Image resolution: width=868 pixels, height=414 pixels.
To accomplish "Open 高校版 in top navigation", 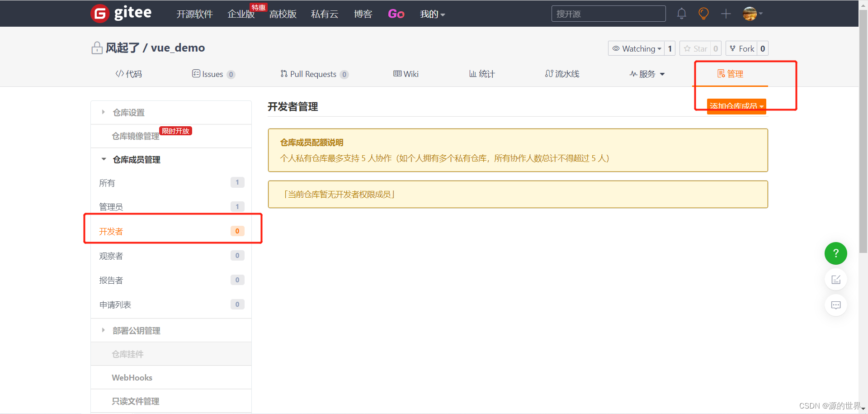I will click(x=283, y=14).
